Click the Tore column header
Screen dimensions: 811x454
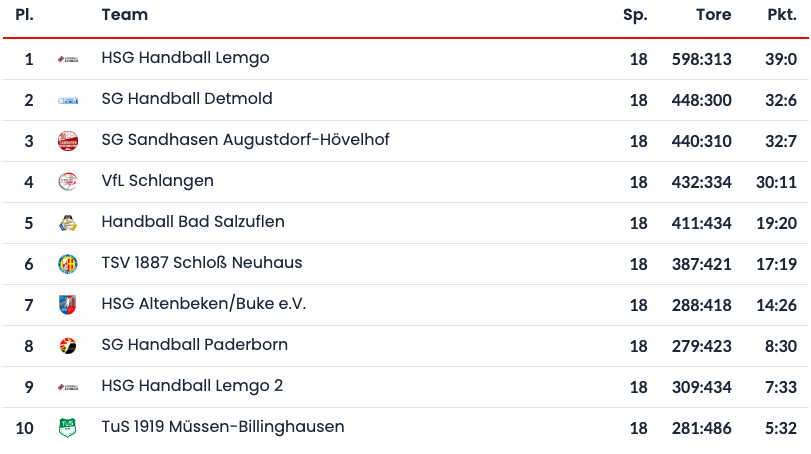click(714, 15)
